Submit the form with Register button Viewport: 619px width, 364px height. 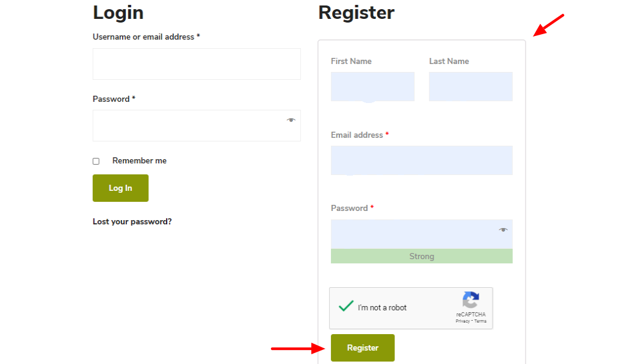click(363, 348)
